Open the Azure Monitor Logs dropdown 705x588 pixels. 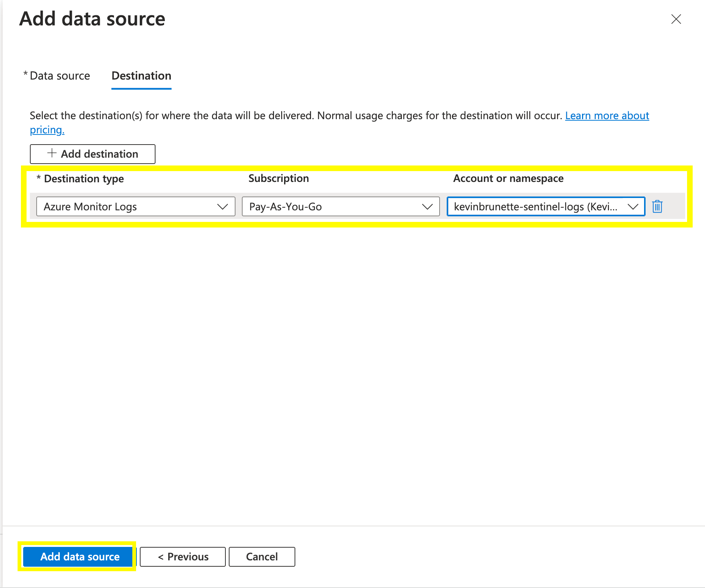(127, 207)
